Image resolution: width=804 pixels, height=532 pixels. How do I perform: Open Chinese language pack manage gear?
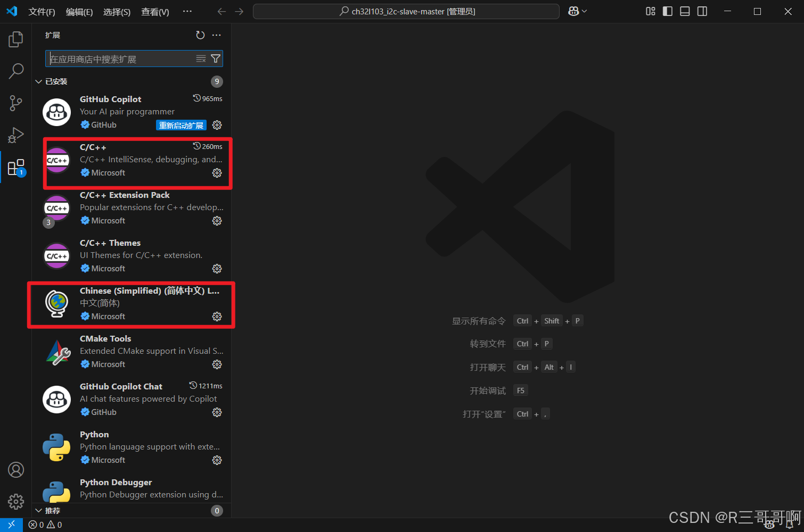[217, 317]
